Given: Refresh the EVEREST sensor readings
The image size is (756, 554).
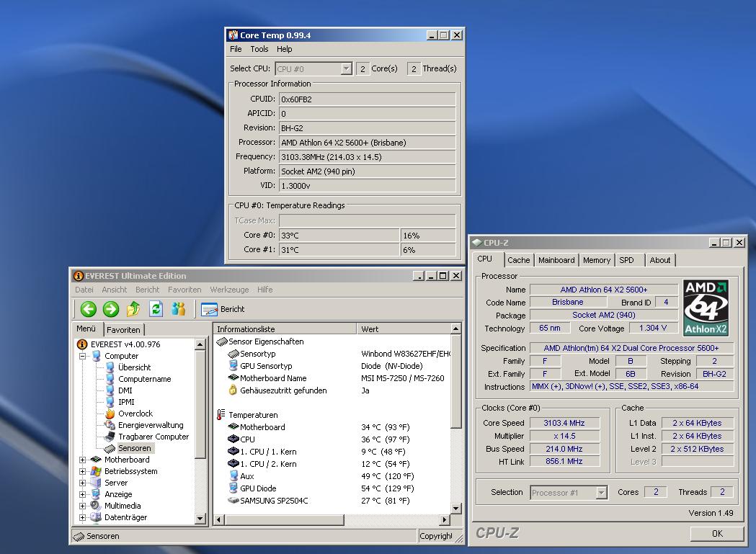Looking at the screenshot, I should 156,309.
